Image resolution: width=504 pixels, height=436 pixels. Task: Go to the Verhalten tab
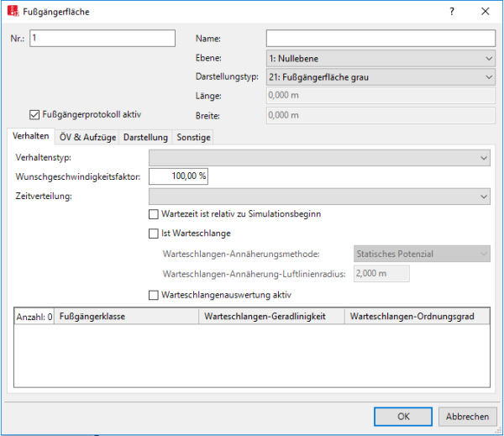(30, 137)
